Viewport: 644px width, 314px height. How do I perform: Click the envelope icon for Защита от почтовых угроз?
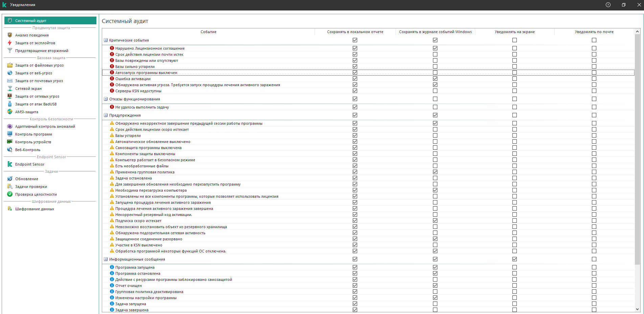click(10, 81)
